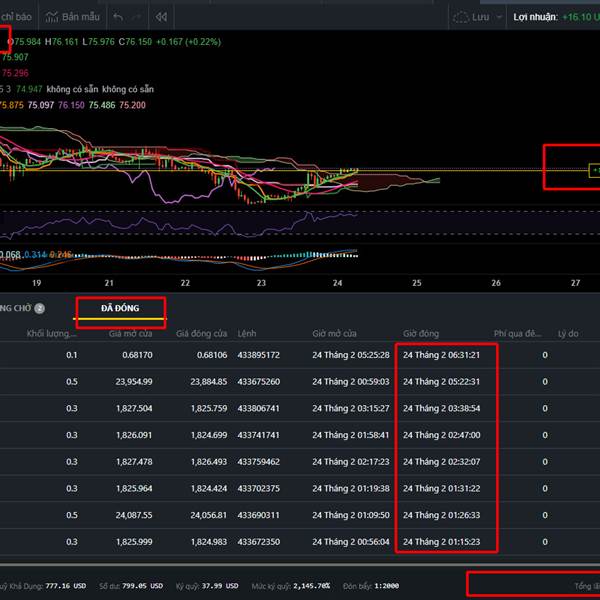Click close price 24,056.81
600x600 pixels.
(x=209, y=515)
